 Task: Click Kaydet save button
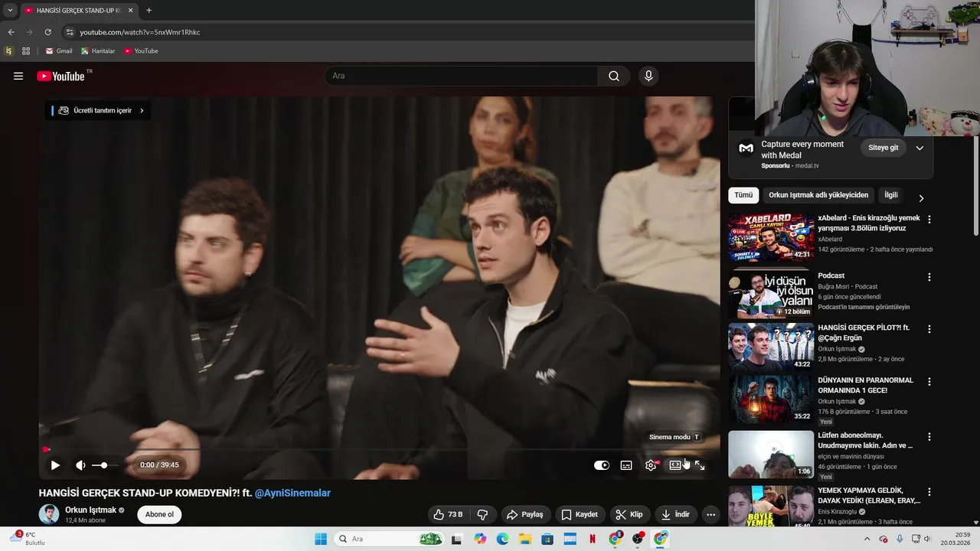coord(580,514)
